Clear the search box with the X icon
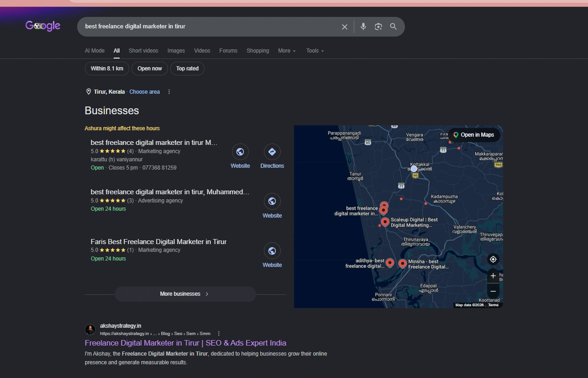The height and width of the screenshot is (378, 588). (x=345, y=27)
